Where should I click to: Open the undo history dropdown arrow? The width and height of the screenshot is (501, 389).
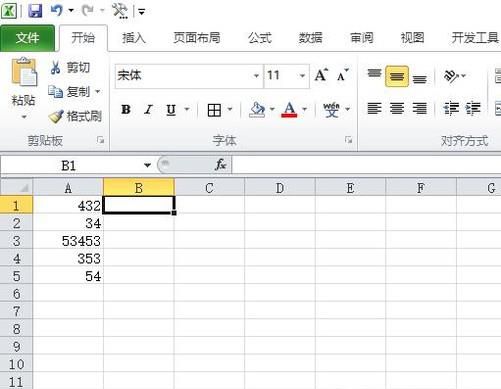71,11
